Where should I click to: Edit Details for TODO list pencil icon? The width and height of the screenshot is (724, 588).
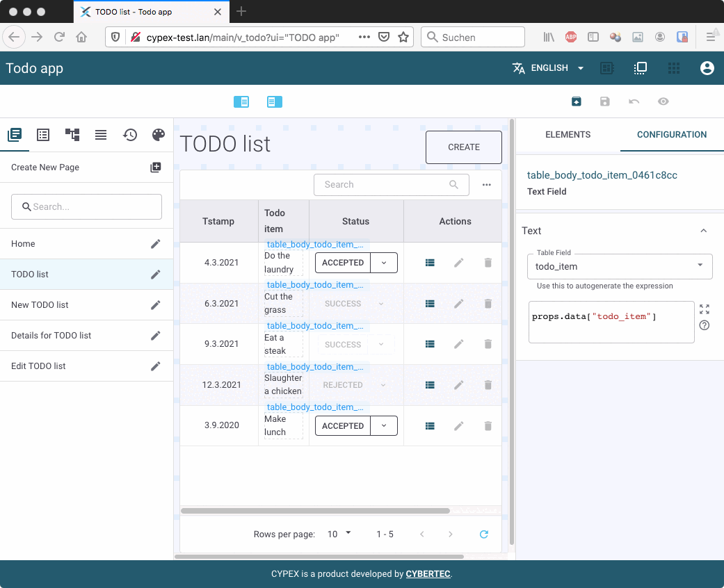pos(156,336)
